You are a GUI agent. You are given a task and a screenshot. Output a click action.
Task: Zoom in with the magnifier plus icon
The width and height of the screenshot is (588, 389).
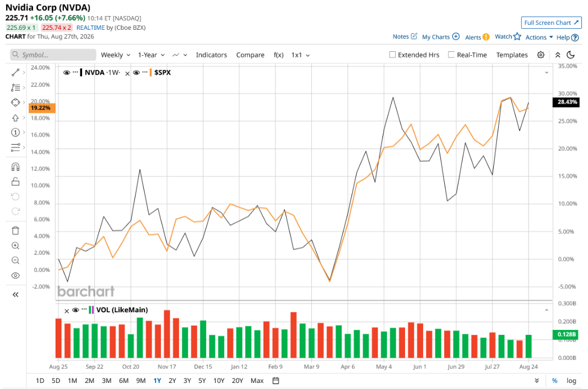tap(15, 246)
